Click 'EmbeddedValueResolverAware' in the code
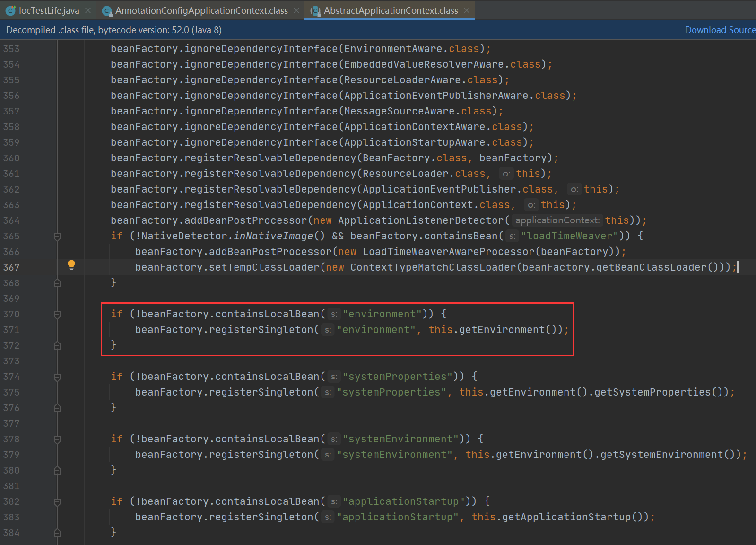This screenshot has height=545, width=756. point(424,64)
